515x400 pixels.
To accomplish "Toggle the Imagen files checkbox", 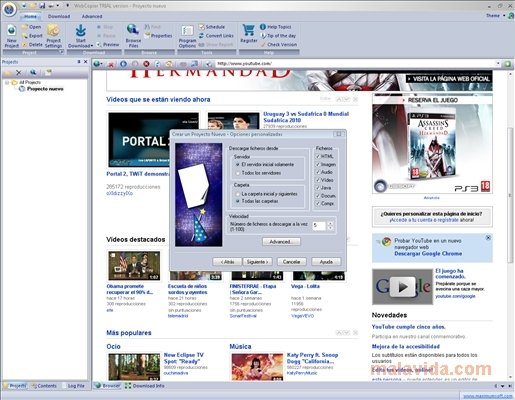I will coord(318,164).
